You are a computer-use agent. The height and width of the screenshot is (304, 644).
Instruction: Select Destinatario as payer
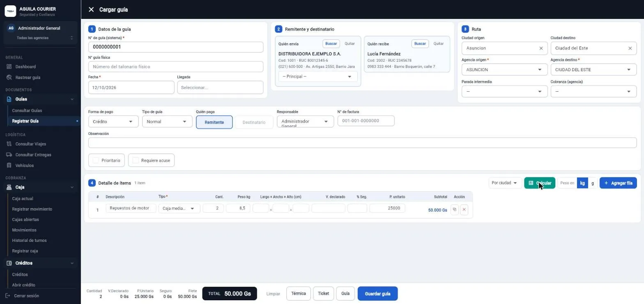tap(254, 122)
